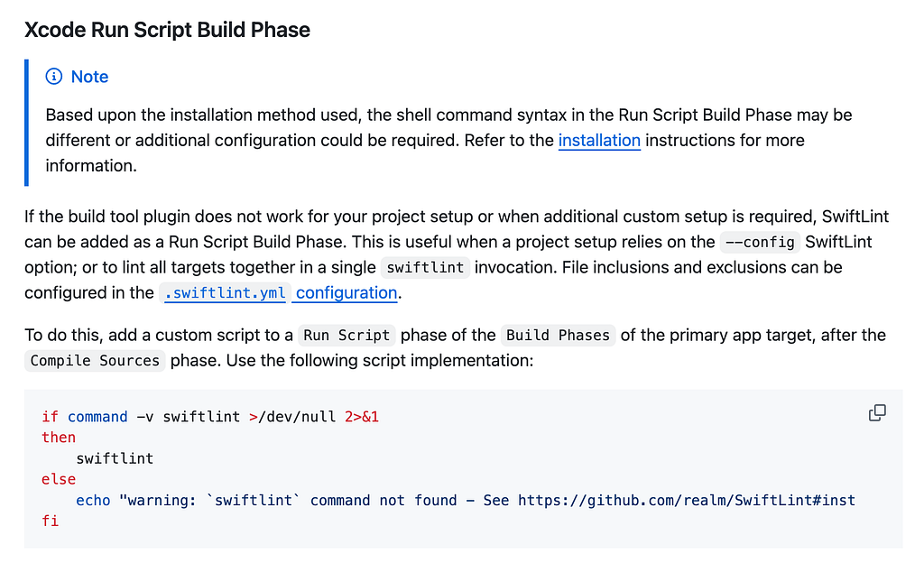
Task: Open the installation instructions link
Action: [x=599, y=140]
